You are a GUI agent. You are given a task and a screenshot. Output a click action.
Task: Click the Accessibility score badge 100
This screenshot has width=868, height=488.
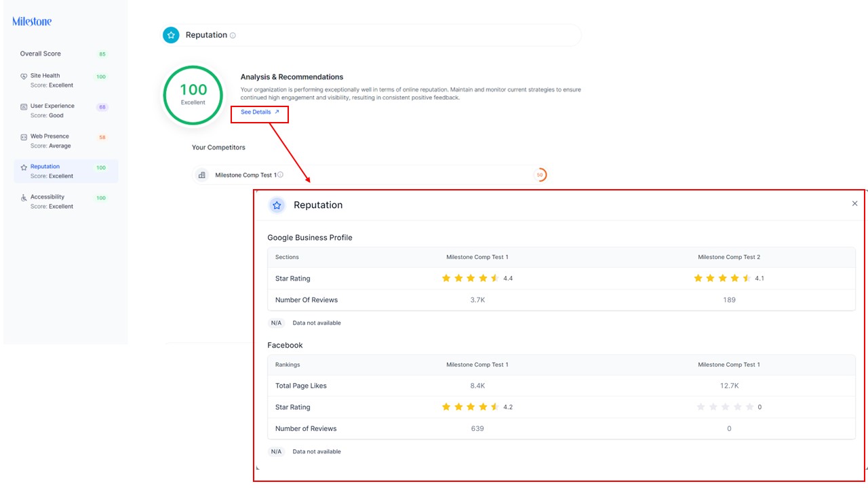(101, 198)
